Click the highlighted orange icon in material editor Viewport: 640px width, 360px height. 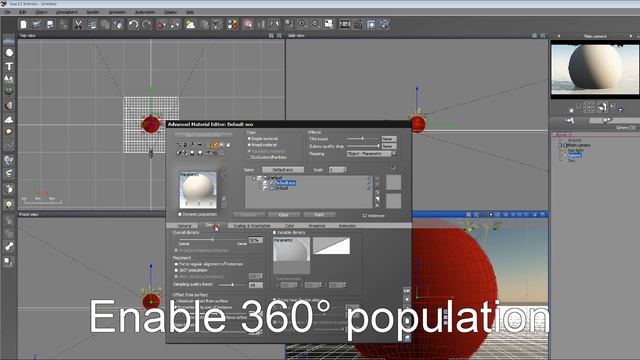pos(215,145)
